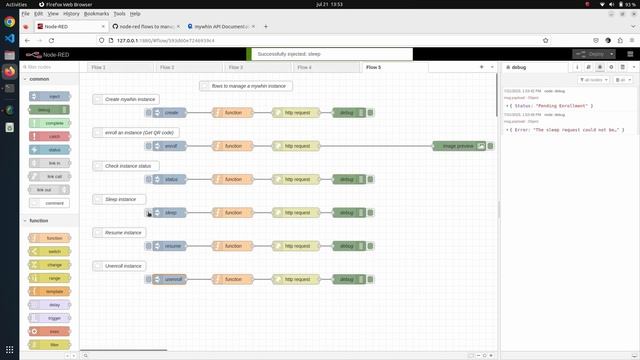
Task: Reload the page in Firefox
Action: pos(51,40)
